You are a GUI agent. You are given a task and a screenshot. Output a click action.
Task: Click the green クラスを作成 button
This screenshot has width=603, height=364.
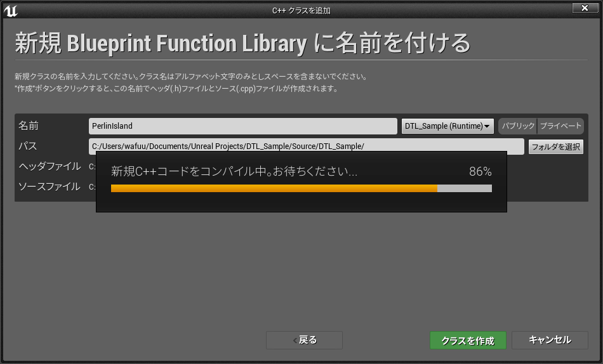click(468, 341)
